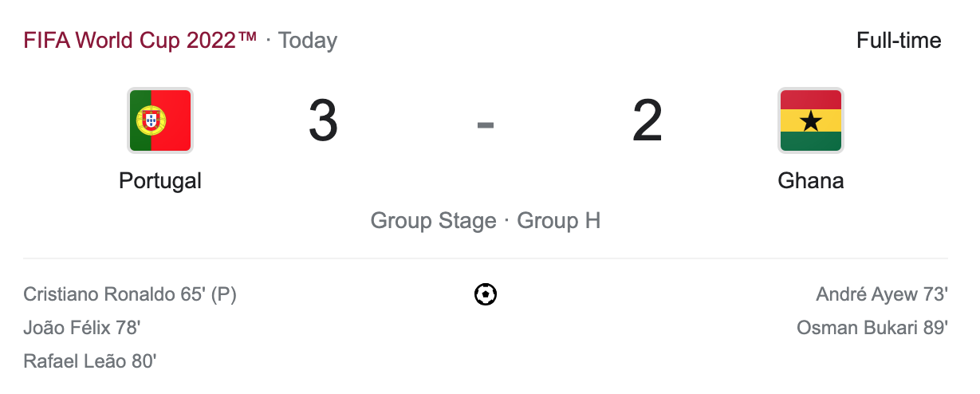The width and height of the screenshot is (980, 394).
Task: Select Ghana's score of 2
Action: (647, 122)
